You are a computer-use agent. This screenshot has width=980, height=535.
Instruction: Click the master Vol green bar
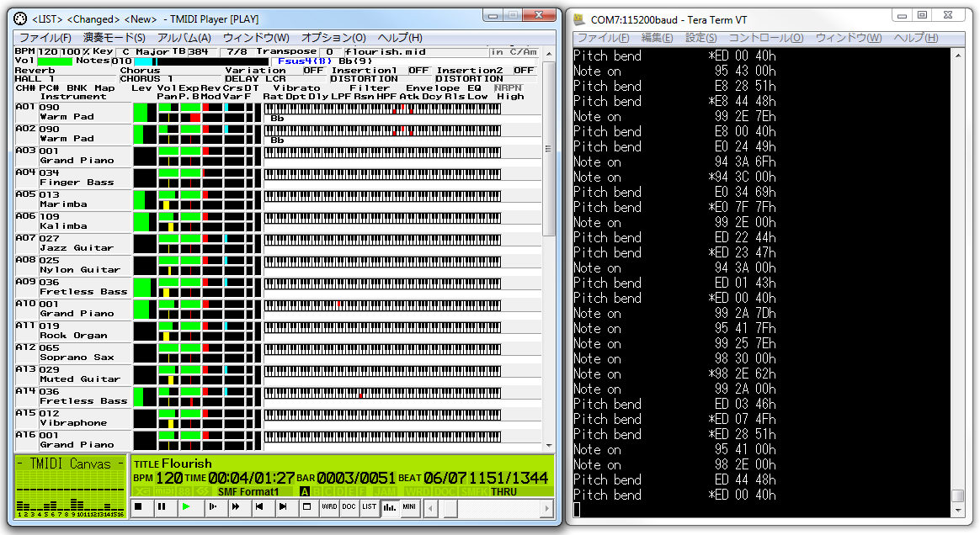[55, 61]
